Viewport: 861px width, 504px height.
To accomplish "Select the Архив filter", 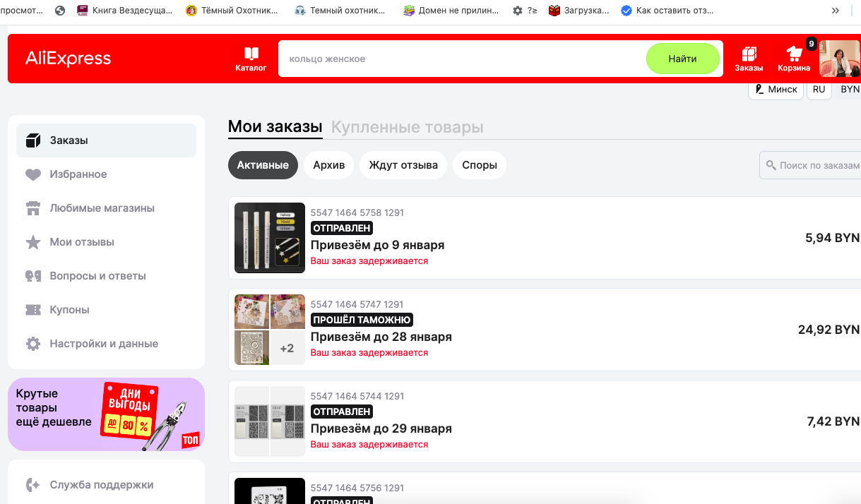I will tap(329, 165).
